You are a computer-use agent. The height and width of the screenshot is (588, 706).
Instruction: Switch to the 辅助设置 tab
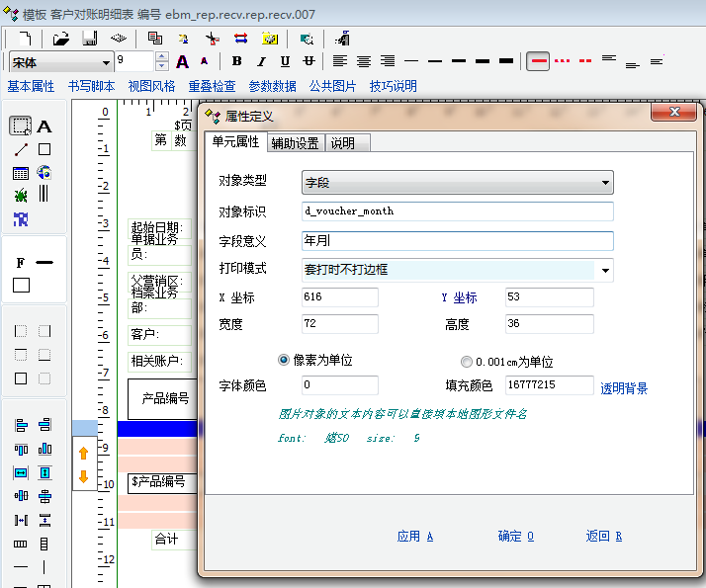click(x=295, y=143)
